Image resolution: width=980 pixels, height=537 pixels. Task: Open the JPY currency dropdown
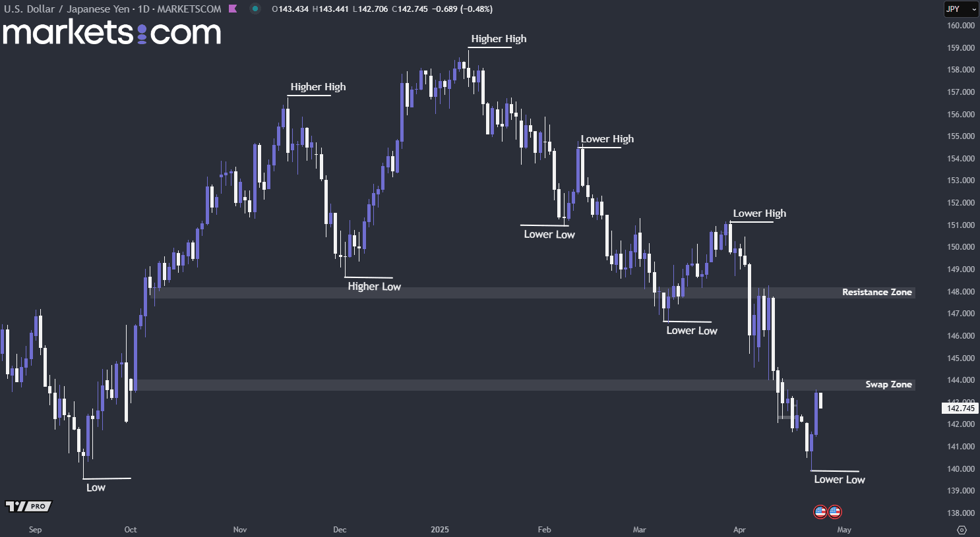[960, 9]
